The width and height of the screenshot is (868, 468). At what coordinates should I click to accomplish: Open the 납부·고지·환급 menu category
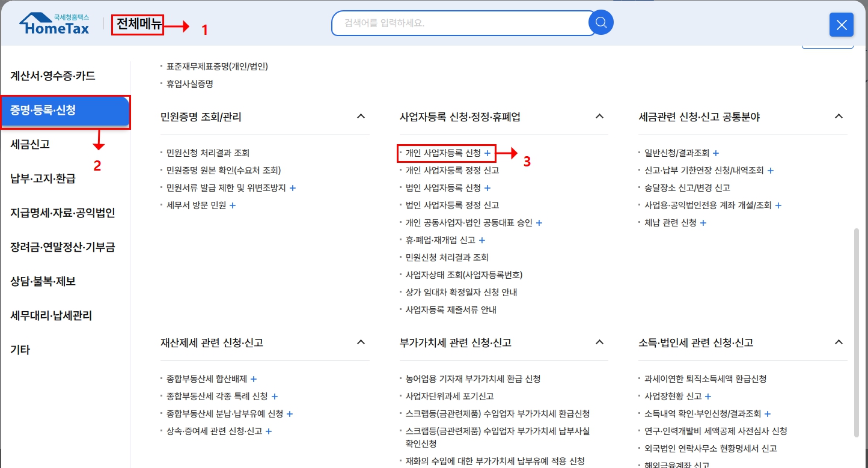click(x=43, y=178)
